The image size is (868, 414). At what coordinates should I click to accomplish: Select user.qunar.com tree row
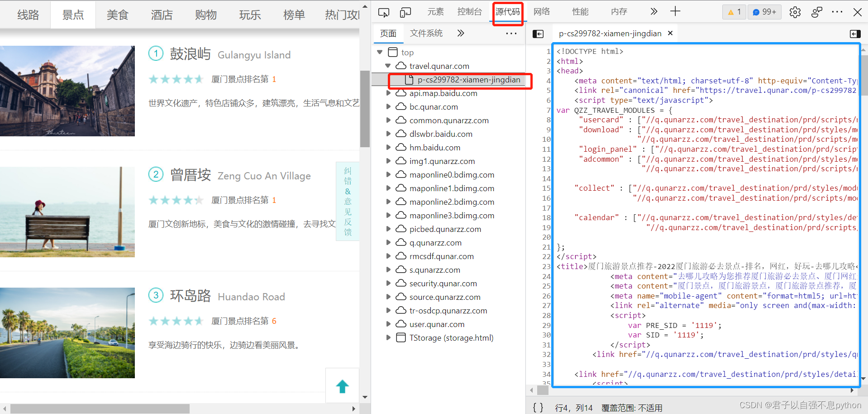[448, 324]
